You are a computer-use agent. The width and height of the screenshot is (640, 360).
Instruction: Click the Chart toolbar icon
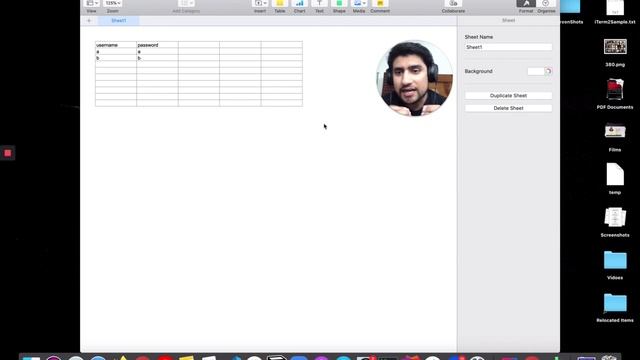point(300,3)
